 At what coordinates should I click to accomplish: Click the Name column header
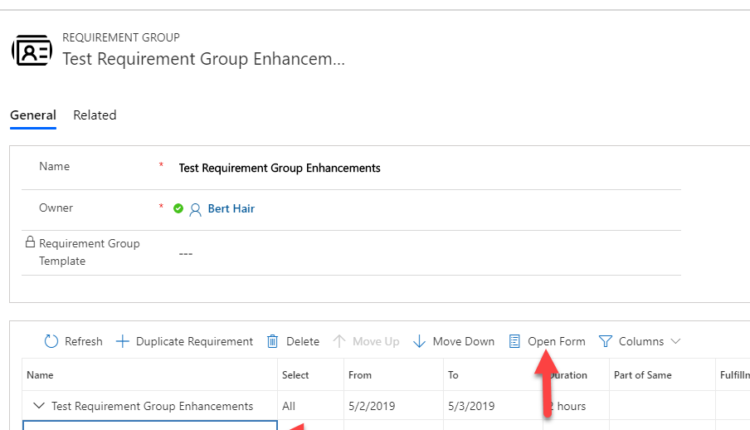click(x=41, y=375)
